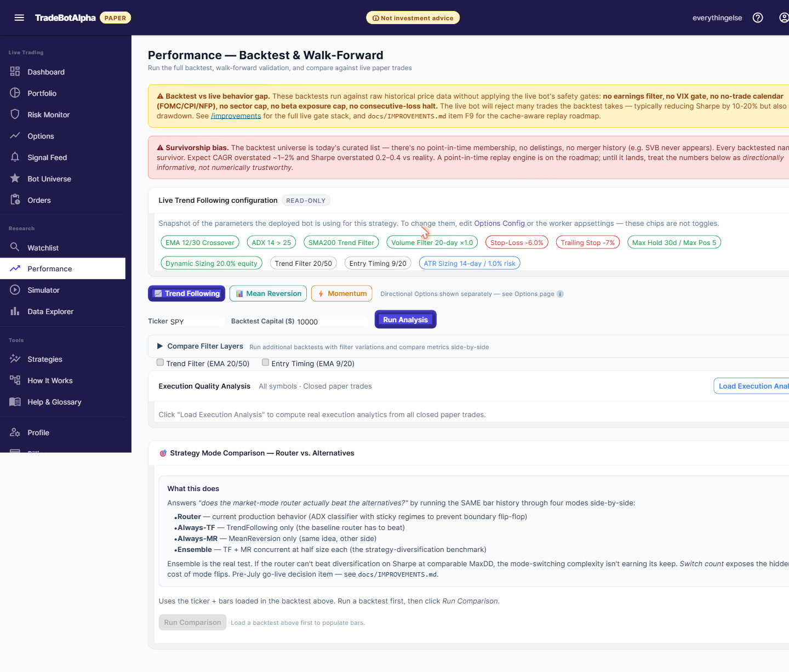Screen dimensions: 789x672
Task: Click the Help & Glossary label in the sidebar
Action: tap(55, 402)
